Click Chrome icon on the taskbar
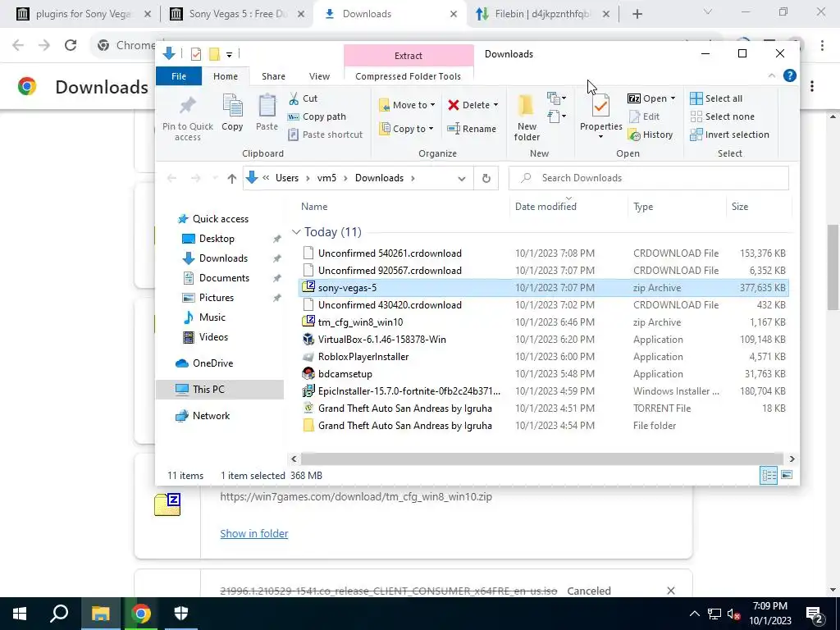This screenshot has height=630, width=840. (x=141, y=614)
